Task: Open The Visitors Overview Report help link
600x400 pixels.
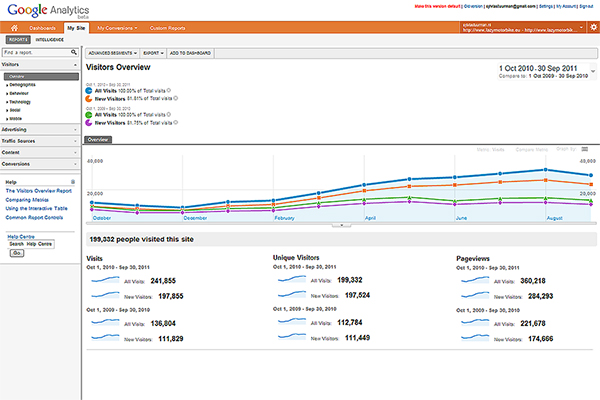Action: [39, 191]
